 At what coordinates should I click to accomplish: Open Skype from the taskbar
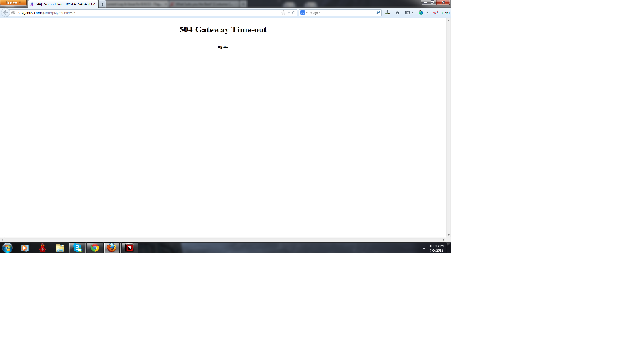pos(77,248)
